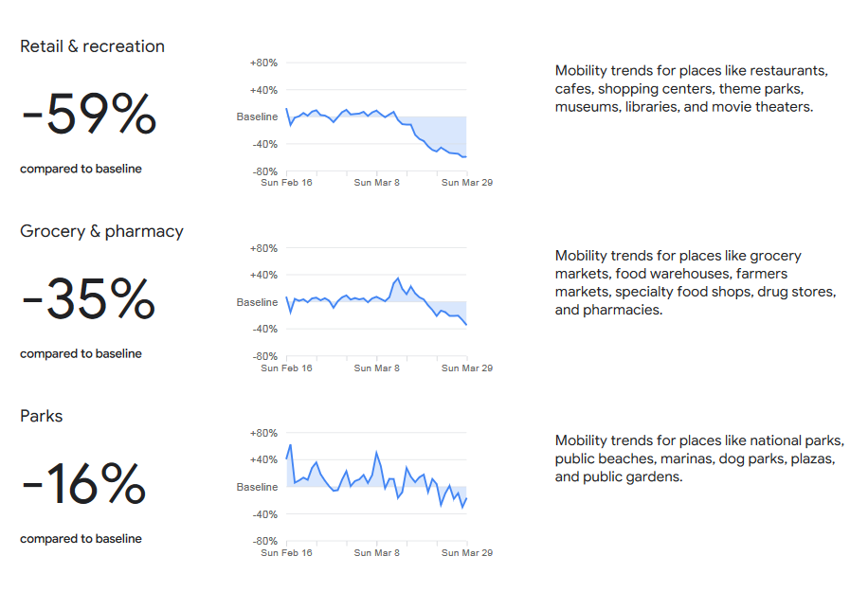868x610 pixels.
Task: Click the Retail chart's Sun Feb 16 label
Action: [286, 183]
